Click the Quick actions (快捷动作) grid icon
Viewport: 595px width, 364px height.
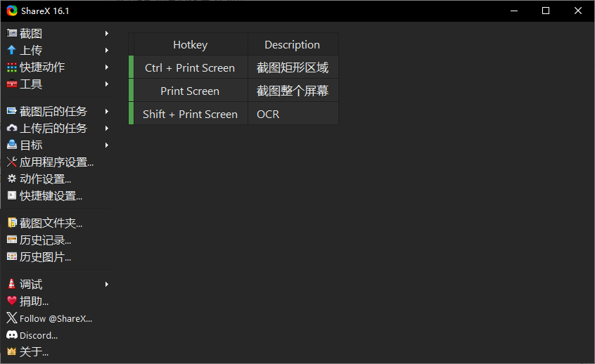11,67
